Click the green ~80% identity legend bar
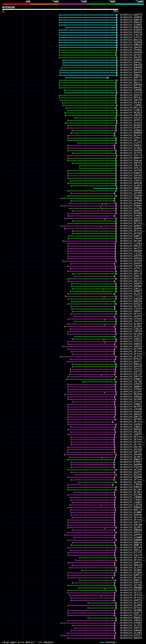The image size is (146, 644). (101, 4)
